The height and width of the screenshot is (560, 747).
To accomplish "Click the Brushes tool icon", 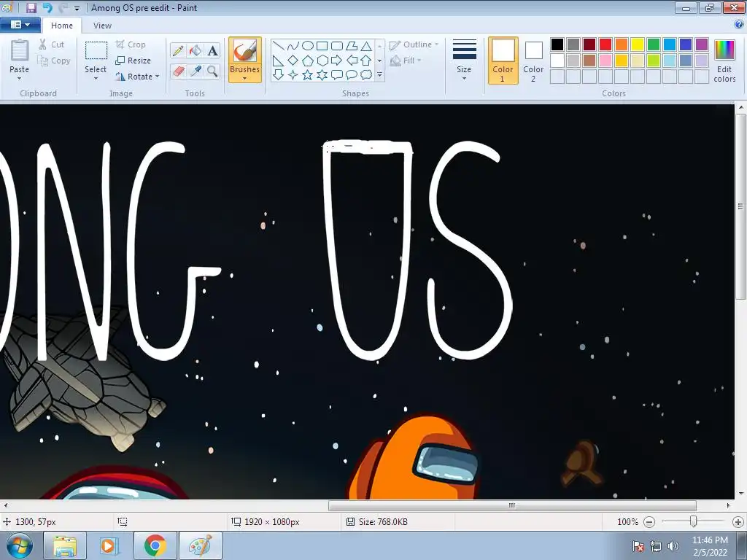I will 245,51.
